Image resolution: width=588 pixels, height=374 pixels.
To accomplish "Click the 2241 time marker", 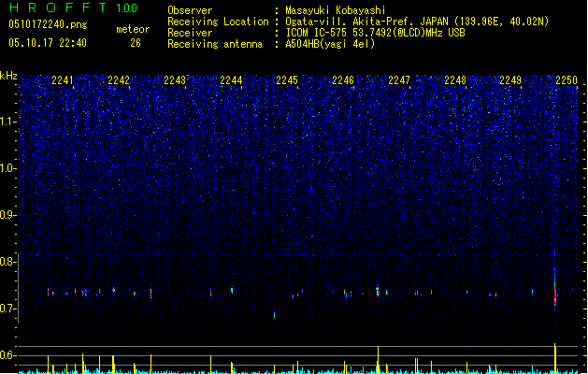I will 63,80.
